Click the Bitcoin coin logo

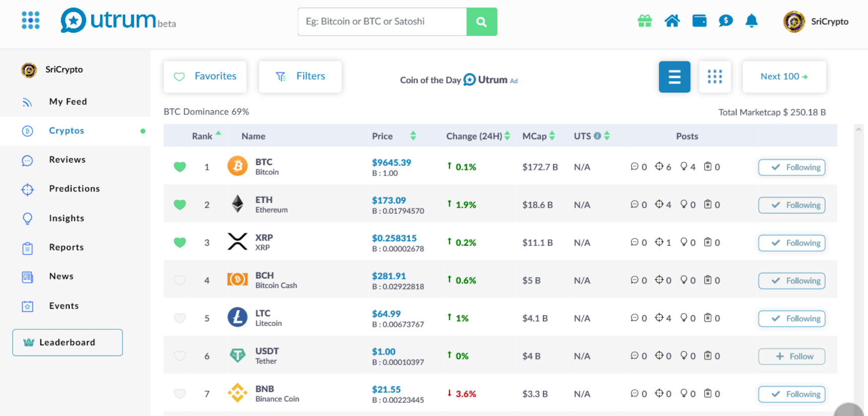pyautogui.click(x=237, y=166)
